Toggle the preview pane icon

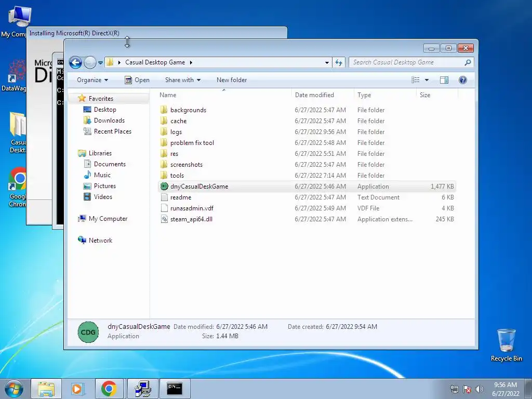pos(444,80)
